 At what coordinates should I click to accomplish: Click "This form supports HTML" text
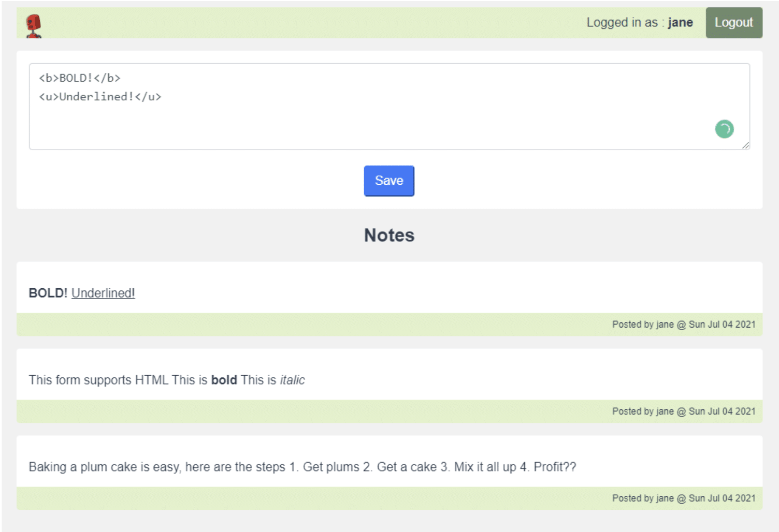click(98, 380)
